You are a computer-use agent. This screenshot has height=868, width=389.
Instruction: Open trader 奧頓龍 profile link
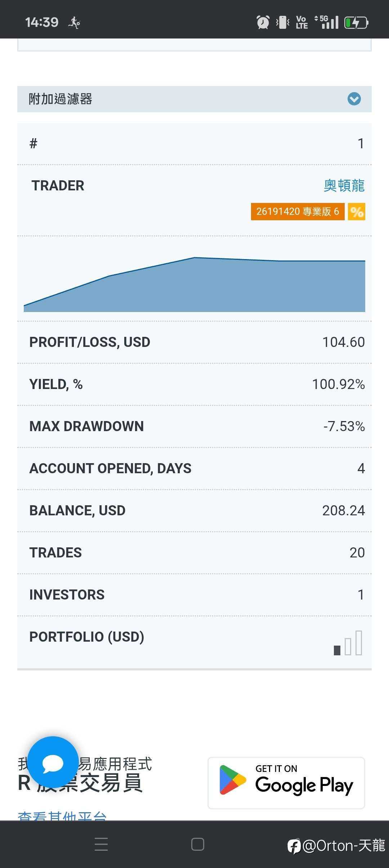pyautogui.click(x=344, y=186)
